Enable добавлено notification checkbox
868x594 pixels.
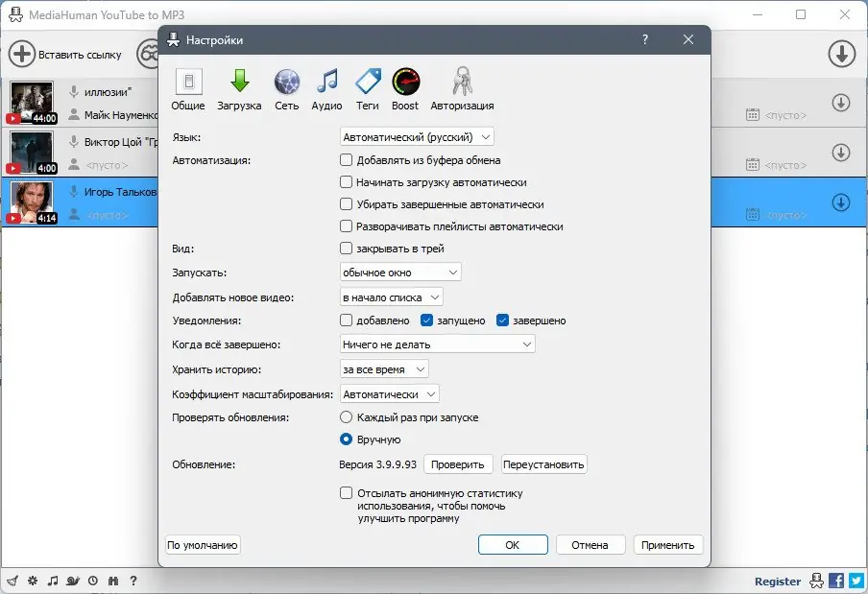click(346, 321)
